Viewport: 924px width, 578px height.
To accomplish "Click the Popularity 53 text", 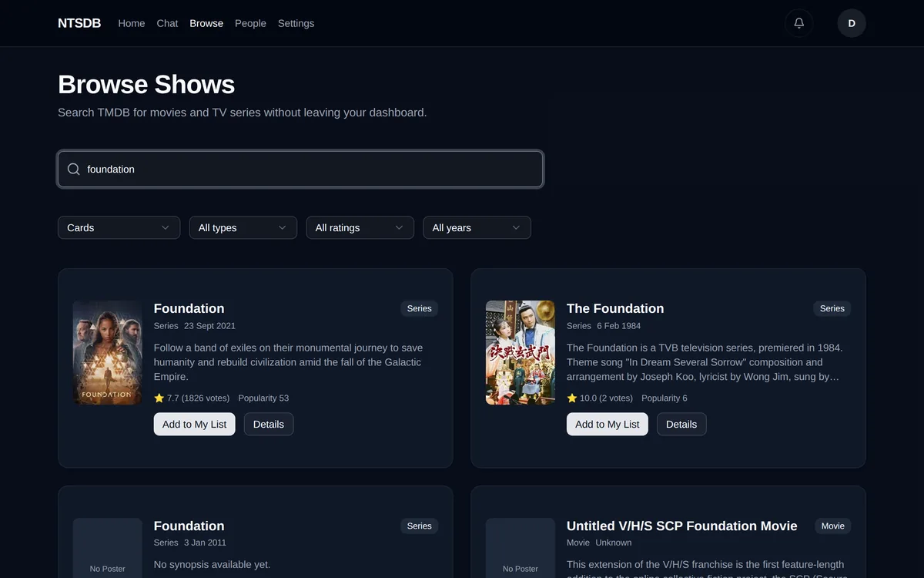I will (x=263, y=398).
